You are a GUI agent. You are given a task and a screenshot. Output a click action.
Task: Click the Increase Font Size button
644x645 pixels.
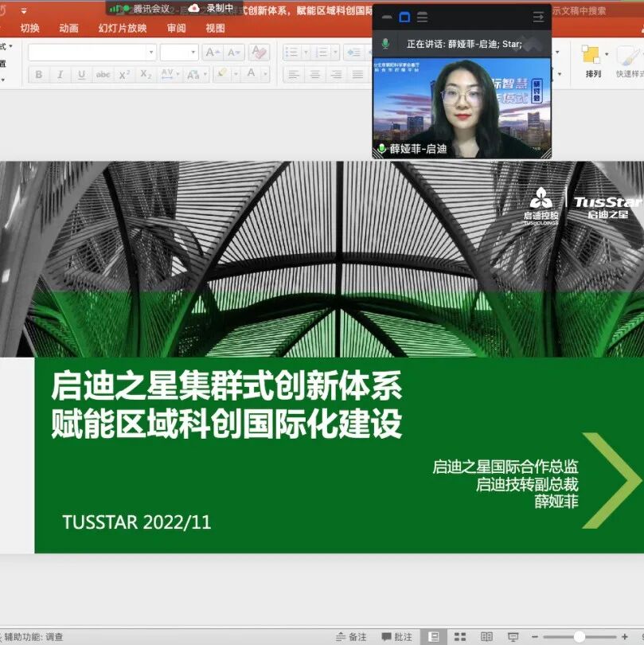tap(213, 53)
